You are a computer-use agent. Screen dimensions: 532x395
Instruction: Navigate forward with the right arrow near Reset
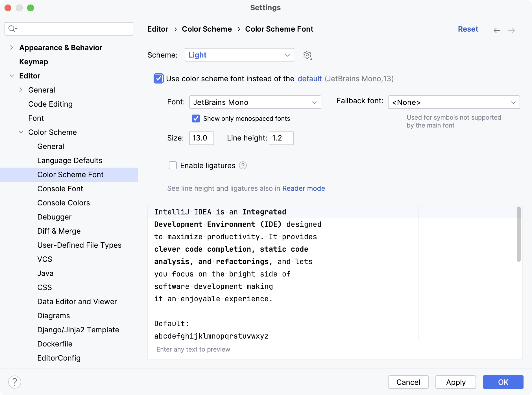tap(512, 30)
